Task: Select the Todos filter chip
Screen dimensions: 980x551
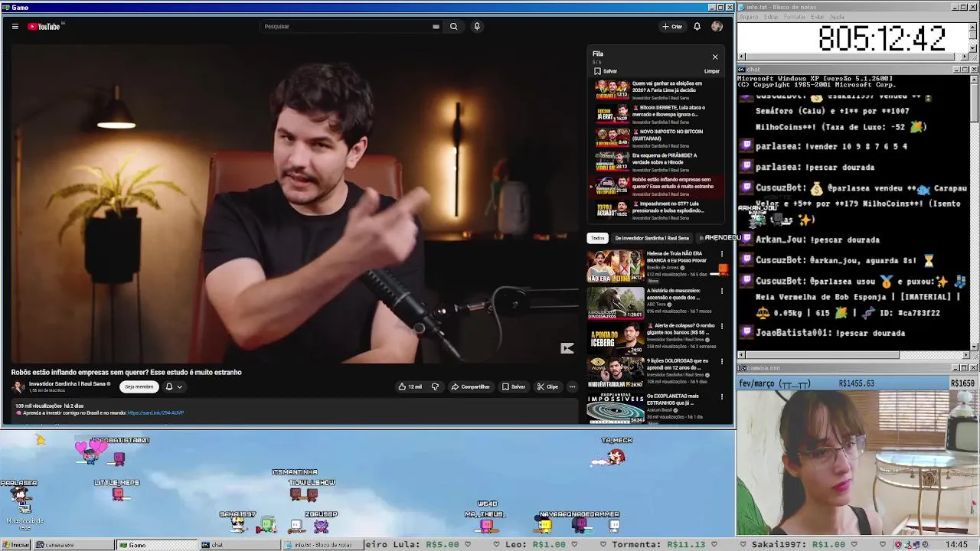Action: tap(597, 238)
